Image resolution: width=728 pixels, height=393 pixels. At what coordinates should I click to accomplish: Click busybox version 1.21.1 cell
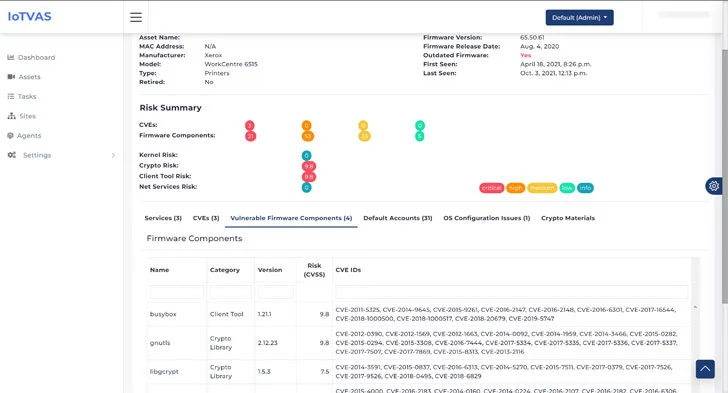[264, 314]
